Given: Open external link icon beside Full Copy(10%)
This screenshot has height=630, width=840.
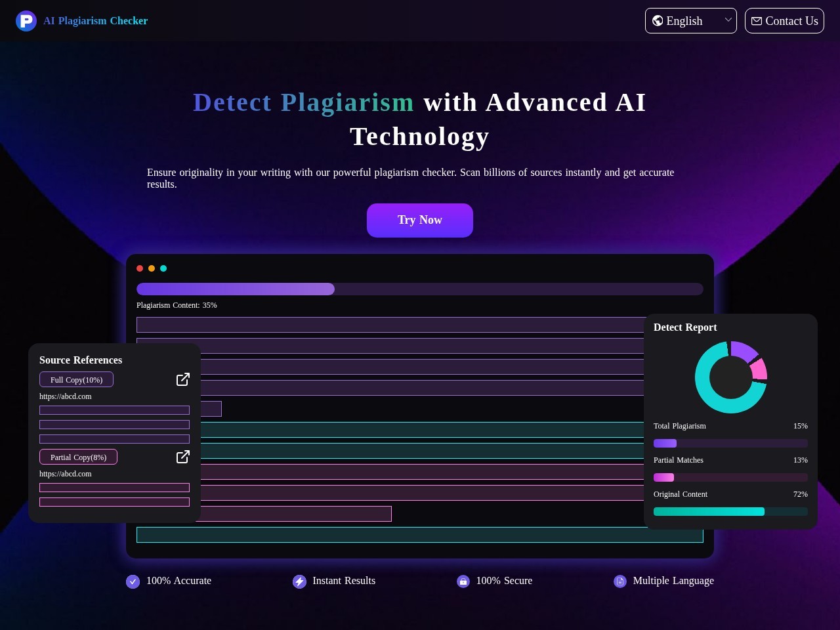Looking at the screenshot, I should point(183,379).
